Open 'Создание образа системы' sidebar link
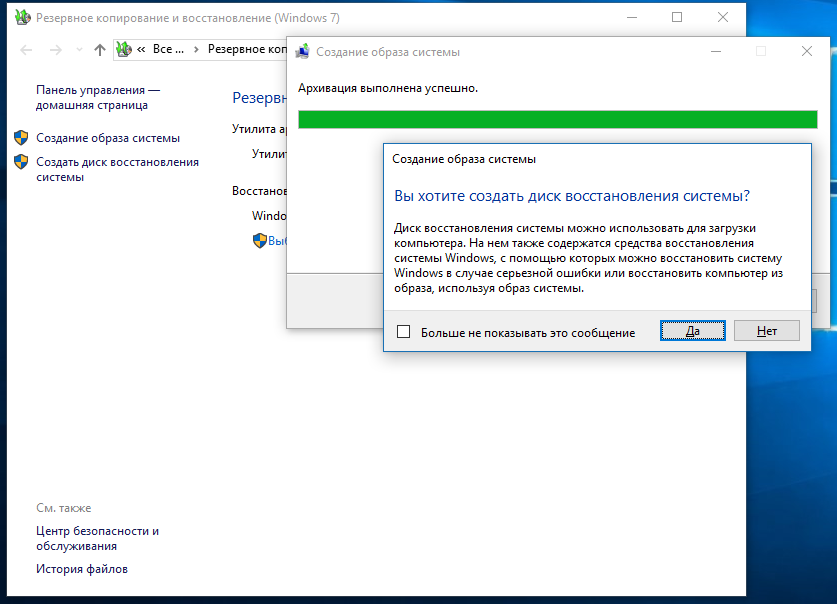Screen dimensions: 837x604 point(108,138)
